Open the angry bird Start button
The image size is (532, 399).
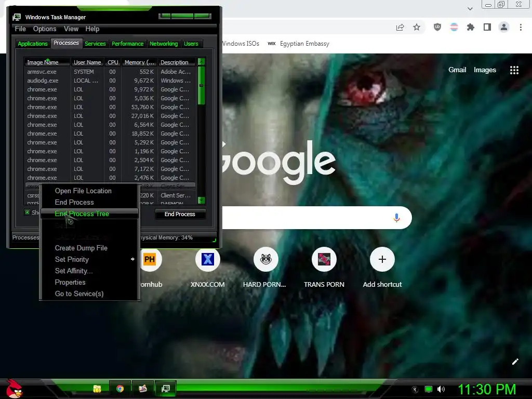pyautogui.click(x=14, y=389)
